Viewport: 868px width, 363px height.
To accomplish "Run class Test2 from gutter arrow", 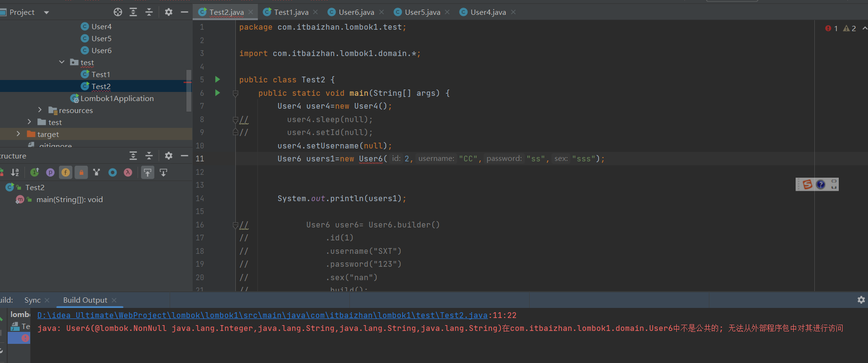I will pos(218,79).
